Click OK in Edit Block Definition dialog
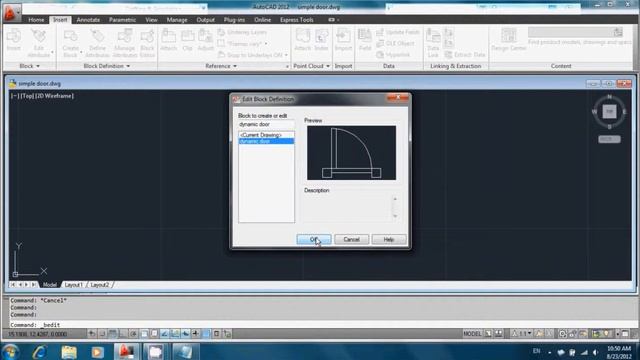640x360 pixels. [x=313, y=239]
